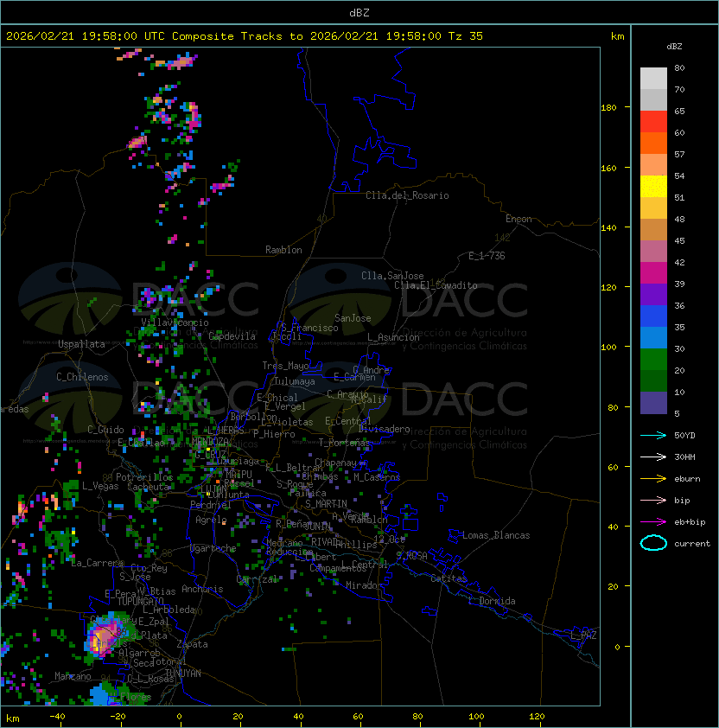Click the Encon place label

point(519,219)
